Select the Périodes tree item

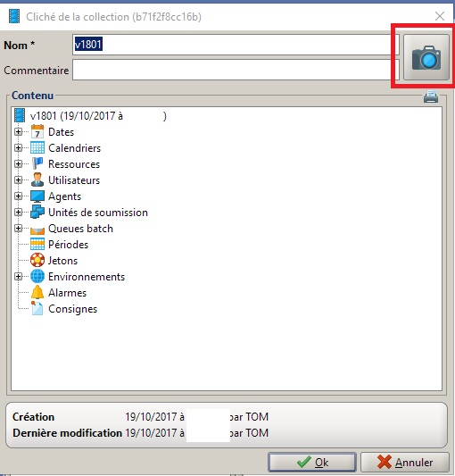tap(68, 245)
